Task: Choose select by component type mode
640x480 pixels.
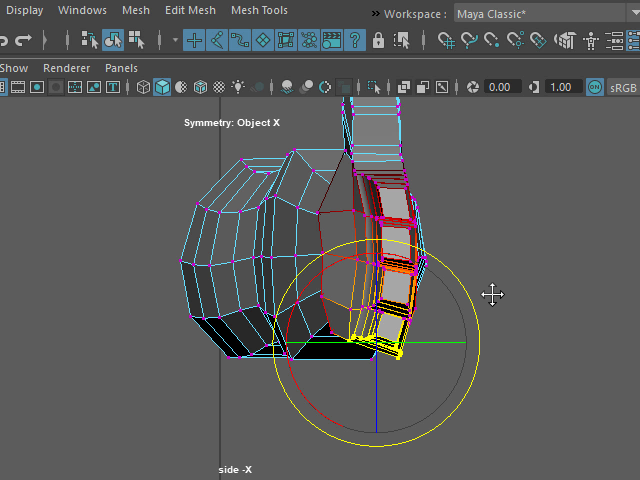Action: point(136,41)
